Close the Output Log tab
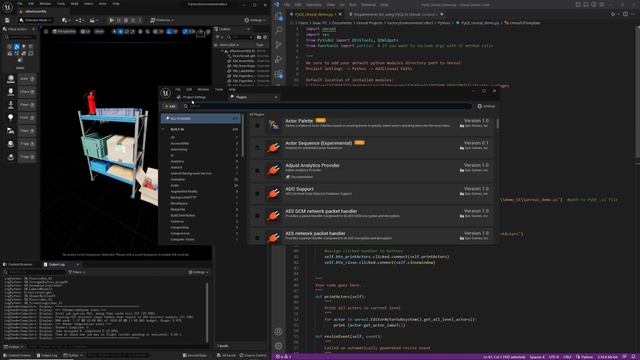The height and width of the screenshot is (360, 640). click(x=78, y=264)
